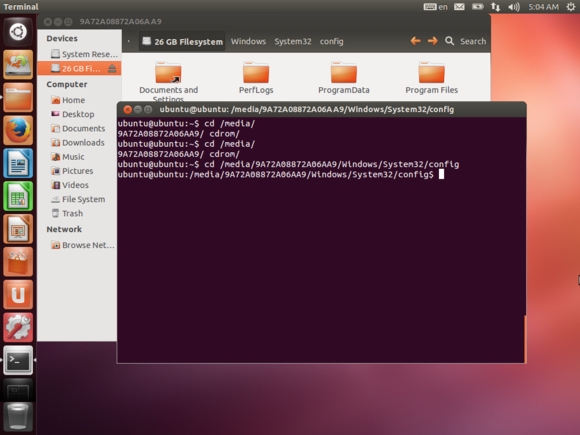
Task: Open the Trash from the dock
Action: coord(18,417)
